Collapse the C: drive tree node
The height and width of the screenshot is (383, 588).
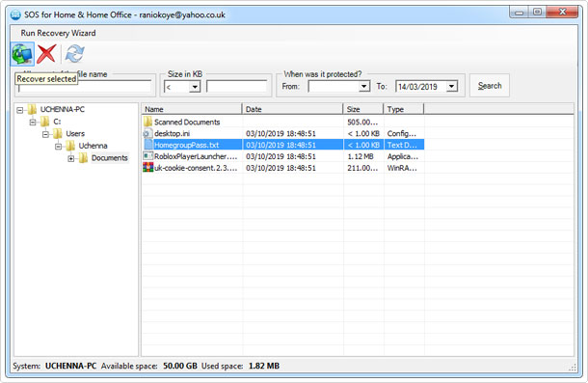33,122
